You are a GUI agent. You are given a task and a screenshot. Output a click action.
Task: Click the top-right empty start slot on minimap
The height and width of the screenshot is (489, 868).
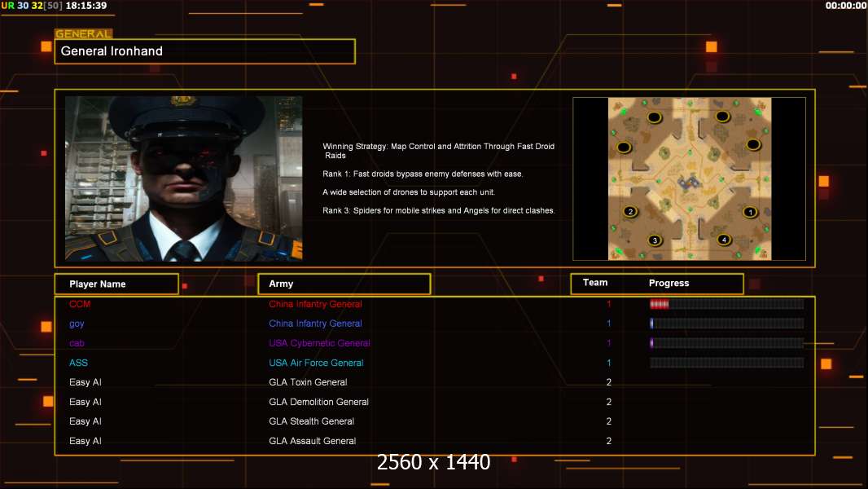tap(722, 117)
